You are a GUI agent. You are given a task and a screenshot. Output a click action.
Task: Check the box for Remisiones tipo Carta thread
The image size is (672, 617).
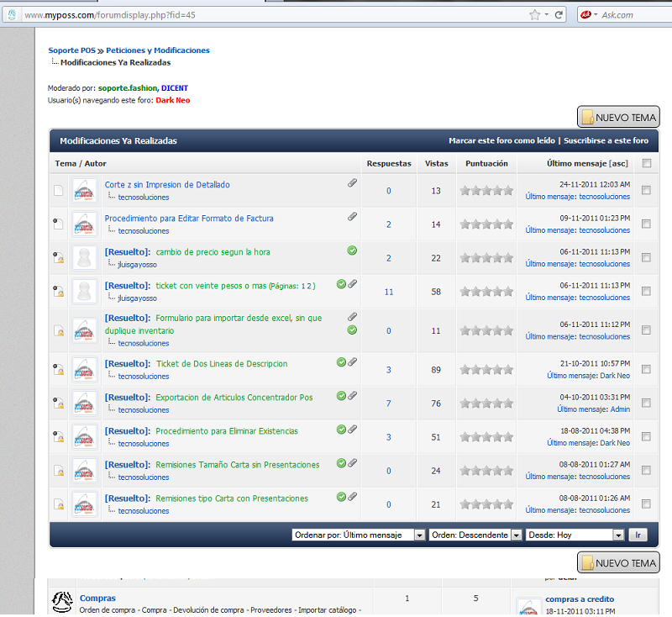(646, 504)
